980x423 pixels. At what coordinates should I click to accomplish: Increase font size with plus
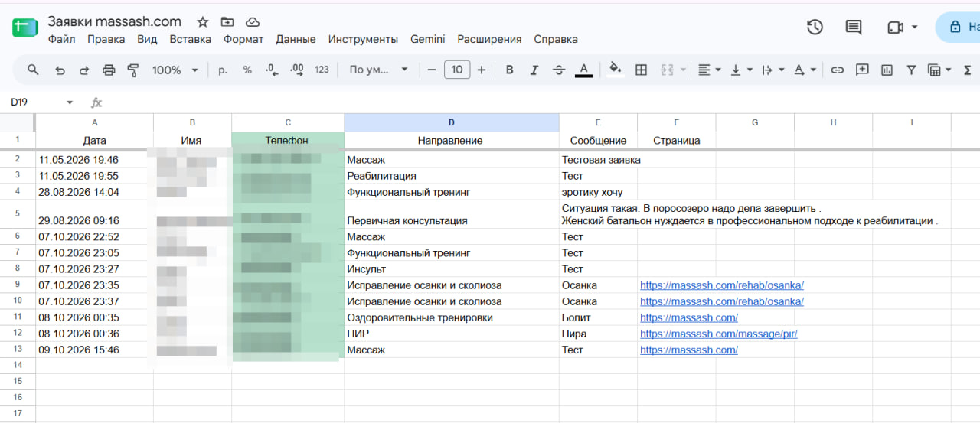pos(482,70)
